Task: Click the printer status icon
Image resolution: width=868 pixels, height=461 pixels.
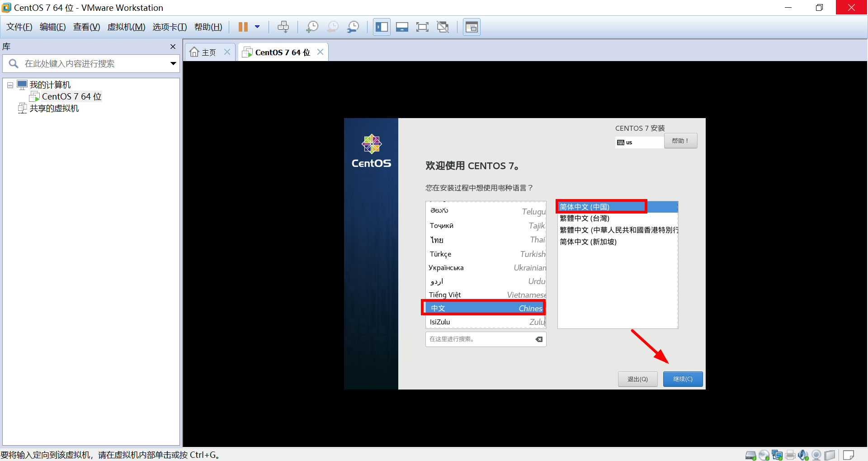Action: point(790,455)
